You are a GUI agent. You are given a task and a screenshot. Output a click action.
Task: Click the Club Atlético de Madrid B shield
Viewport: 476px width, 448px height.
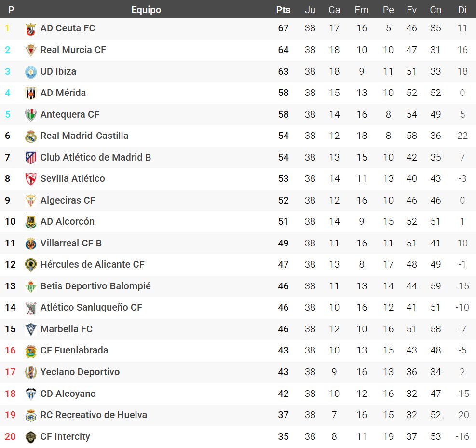pos(31,158)
